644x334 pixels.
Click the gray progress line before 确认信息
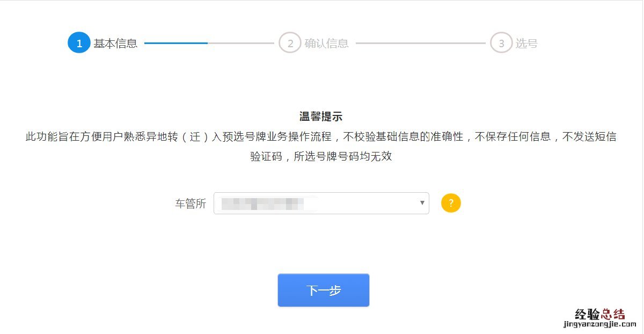click(x=241, y=43)
